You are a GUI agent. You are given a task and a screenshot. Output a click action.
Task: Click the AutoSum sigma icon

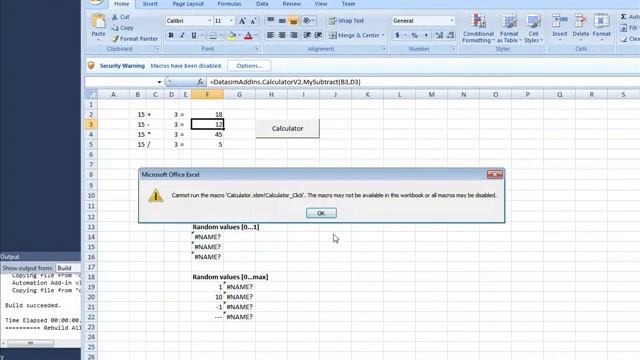(624, 17)
